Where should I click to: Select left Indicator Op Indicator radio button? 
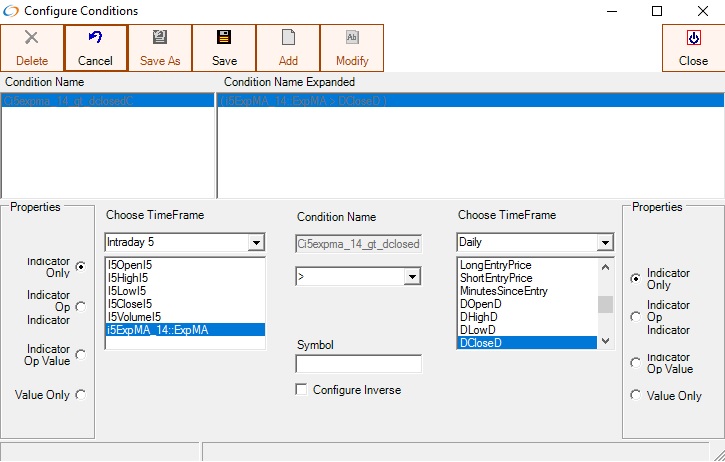(x=81, y=307)
